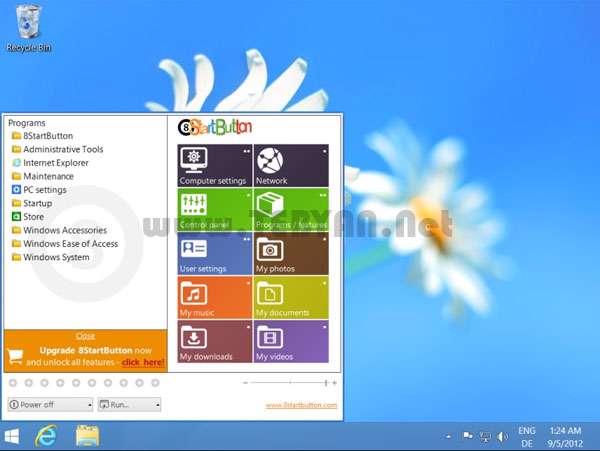Click the taskbar clock 1:24 AM
600x451 pixels.
[x=565, y=437]
